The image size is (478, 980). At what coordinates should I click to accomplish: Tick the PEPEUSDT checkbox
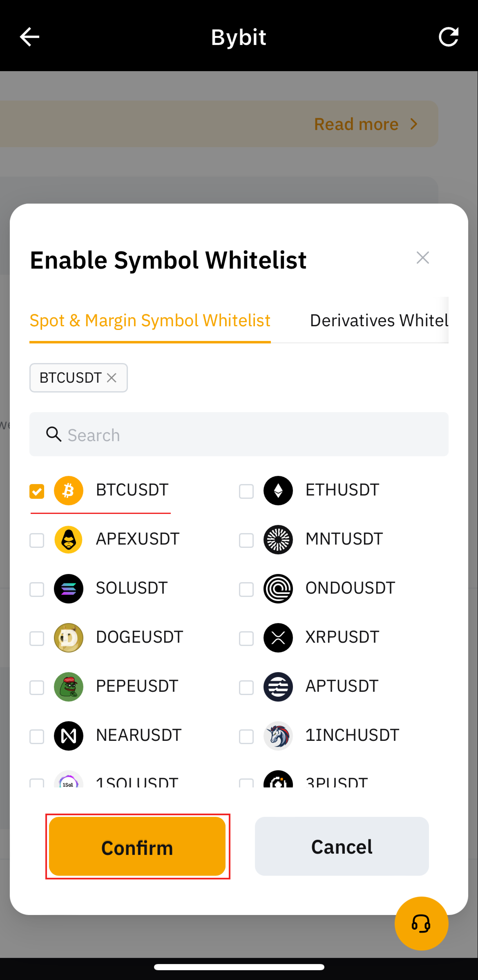coord(37,687)
